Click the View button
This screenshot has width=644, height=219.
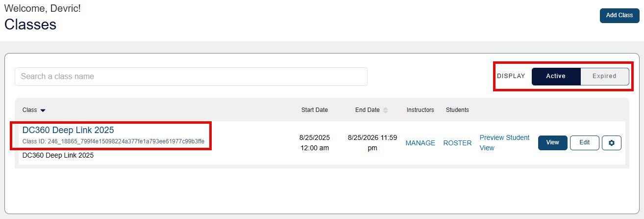pyautogui.click(x=552, y=143)
